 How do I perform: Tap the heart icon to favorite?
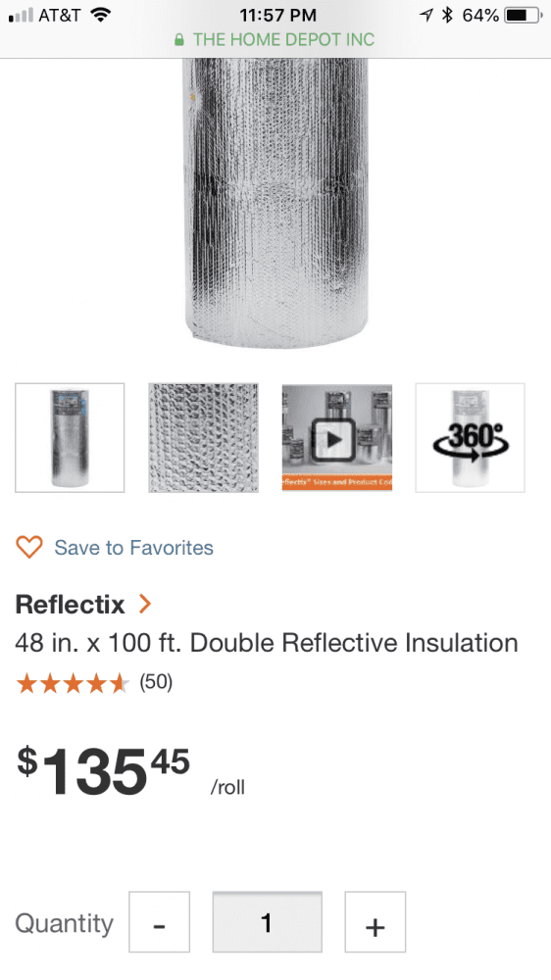(x=28, y=548)
